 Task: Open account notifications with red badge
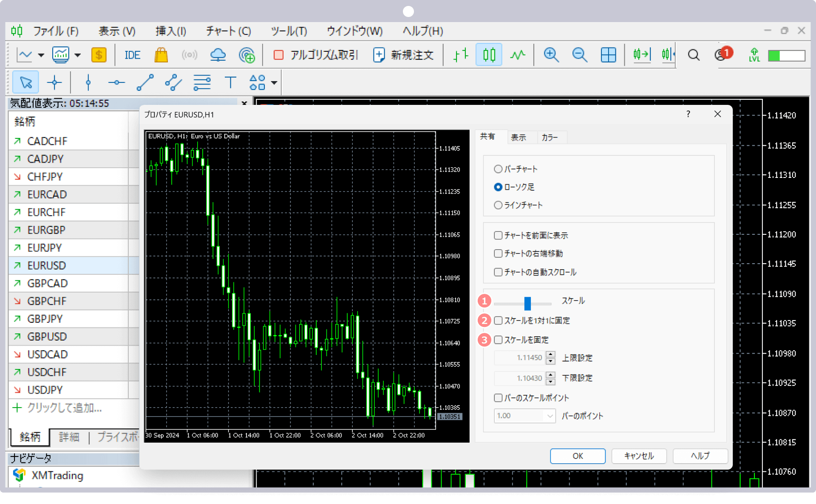coord(723,54)
